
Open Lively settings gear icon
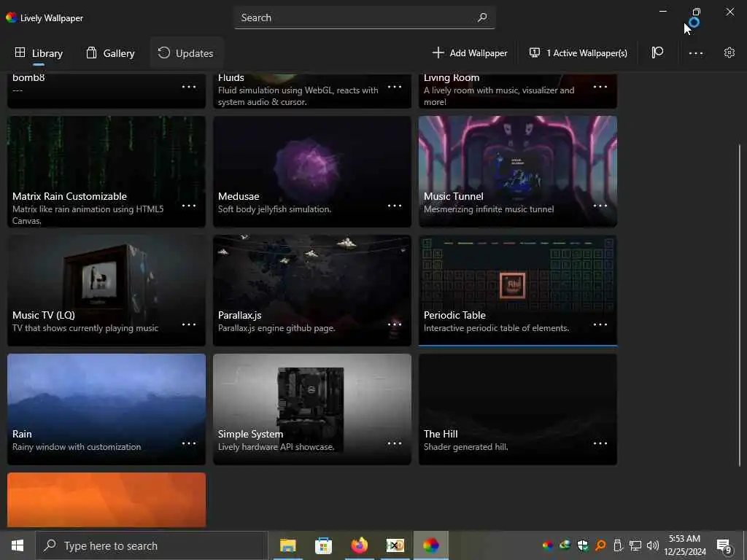pos(729,52)
